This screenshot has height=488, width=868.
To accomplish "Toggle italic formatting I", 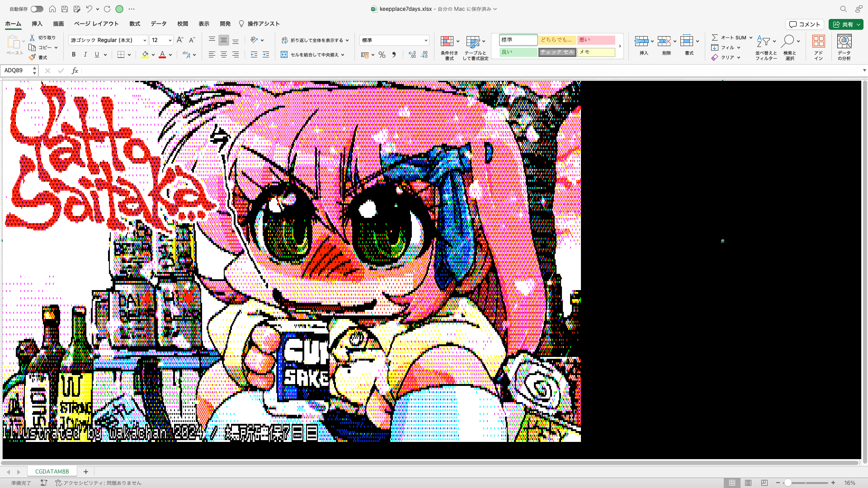I will click(85, 55).
